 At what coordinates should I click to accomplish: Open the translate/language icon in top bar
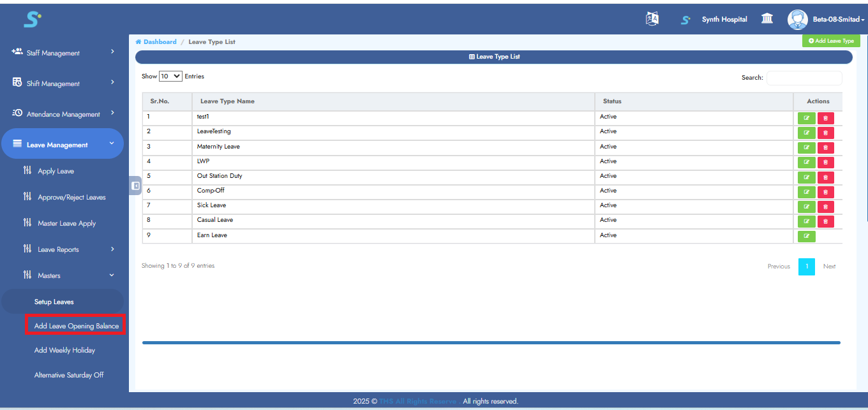(652, 18)
